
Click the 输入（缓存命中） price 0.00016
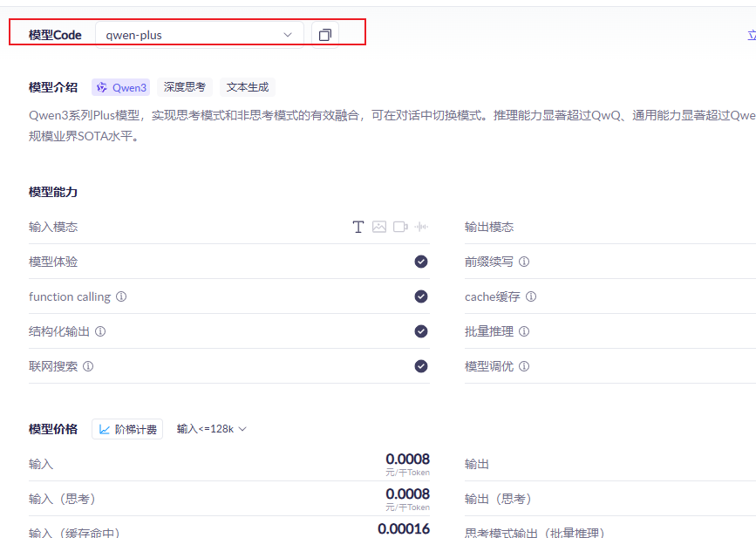click(404, 528)
